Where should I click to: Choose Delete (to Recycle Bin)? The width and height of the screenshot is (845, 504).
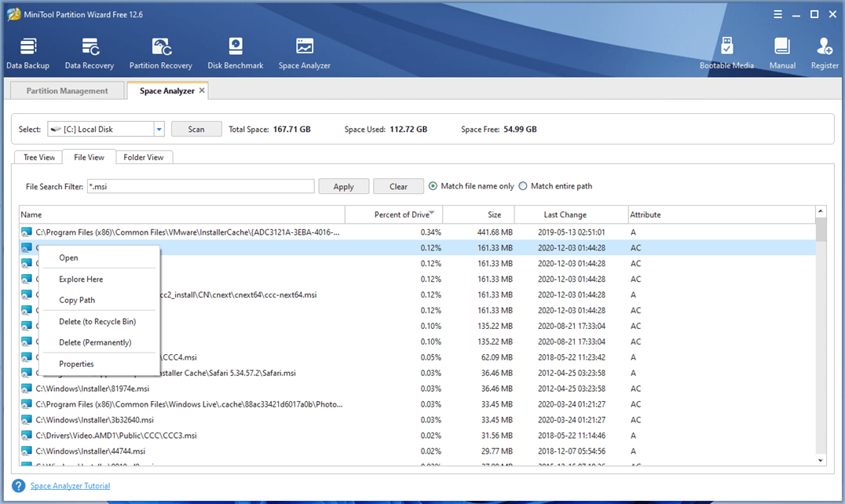(97, 321)
